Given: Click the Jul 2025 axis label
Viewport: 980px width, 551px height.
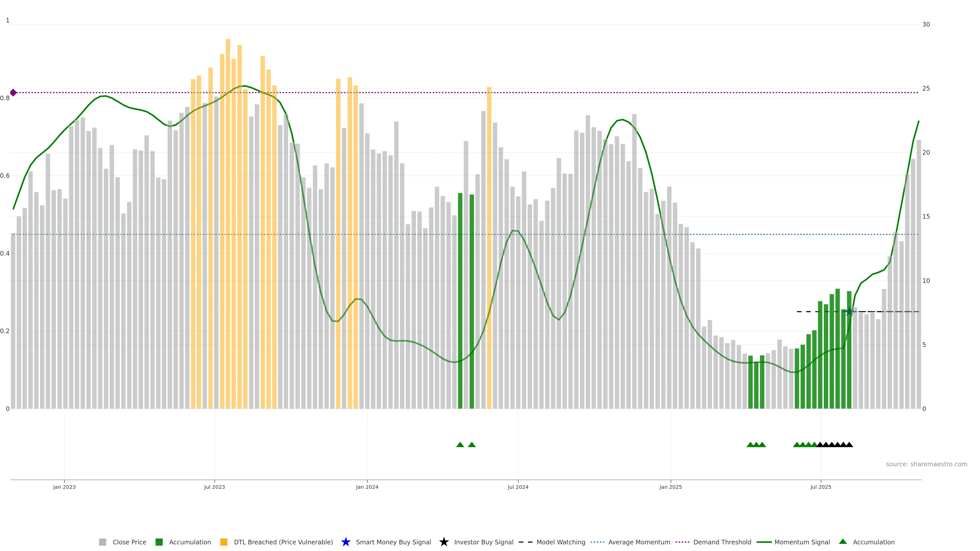Looking at the screenshot, I should [x=820, y=487].
